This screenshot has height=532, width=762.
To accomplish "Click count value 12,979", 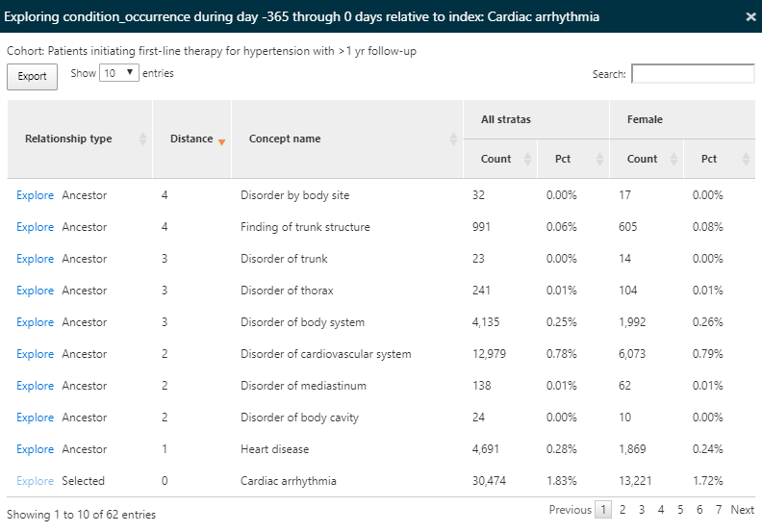I will tap(489, 354).
